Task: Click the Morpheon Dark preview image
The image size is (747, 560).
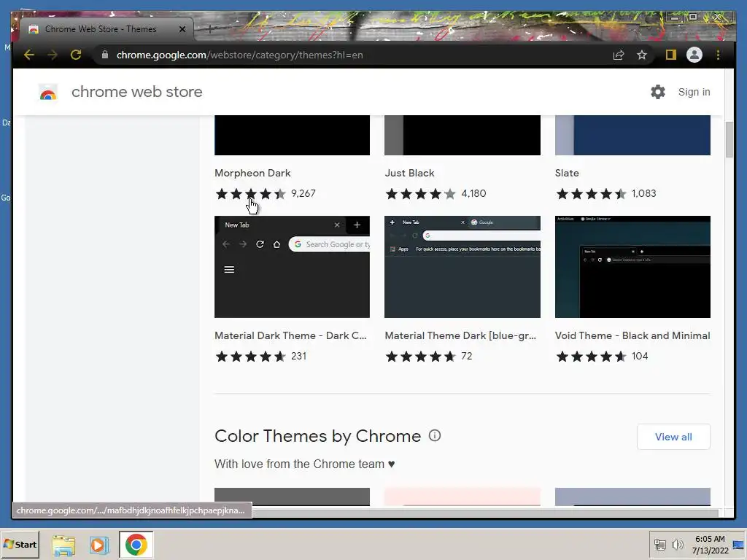Action: pos(292,135)
